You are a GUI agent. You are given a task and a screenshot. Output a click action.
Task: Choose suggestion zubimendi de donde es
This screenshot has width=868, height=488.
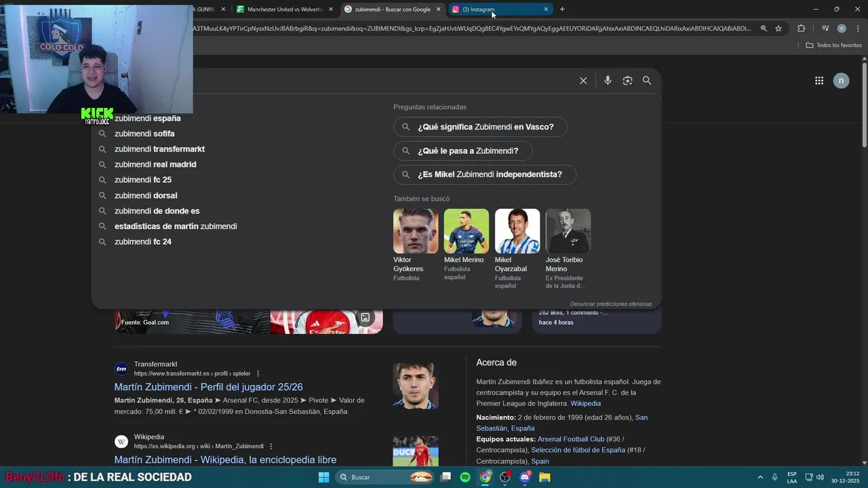(157, 211)
